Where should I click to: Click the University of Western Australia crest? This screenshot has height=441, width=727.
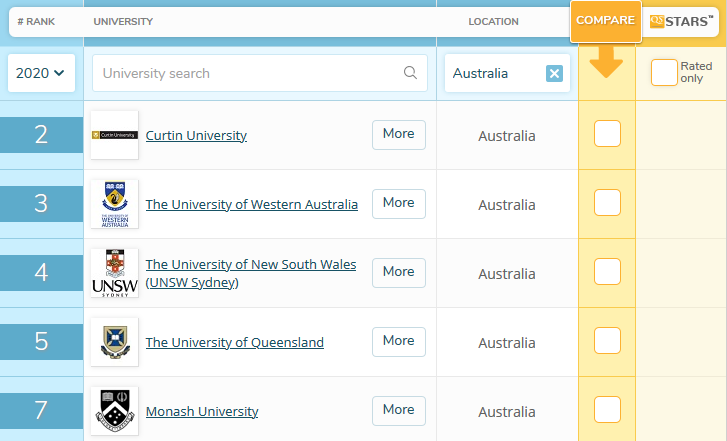coord(114,204)
